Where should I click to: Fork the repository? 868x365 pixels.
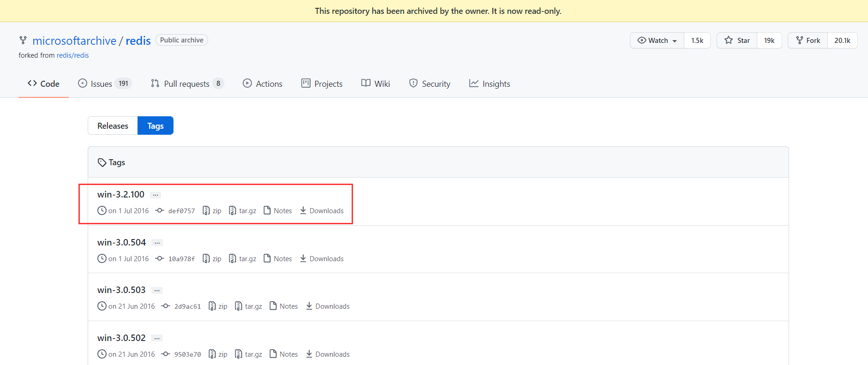point(808,41)
